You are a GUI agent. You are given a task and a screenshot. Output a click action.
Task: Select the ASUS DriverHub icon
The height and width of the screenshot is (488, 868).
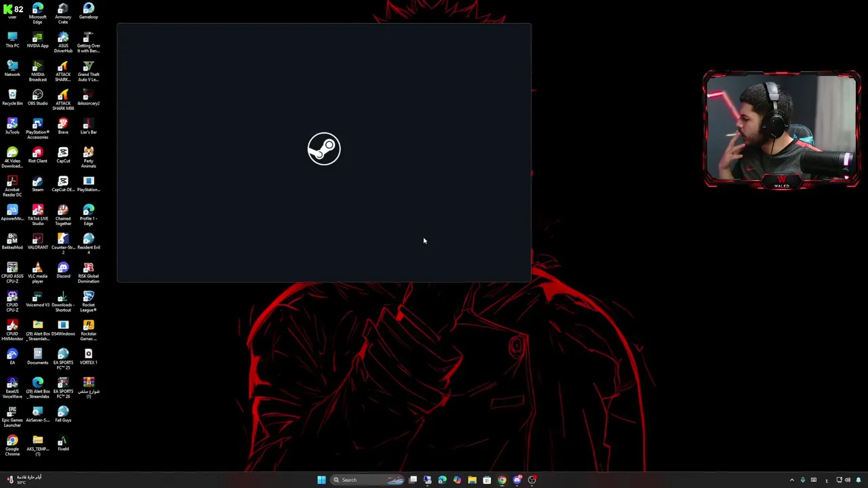pos(63,43)
